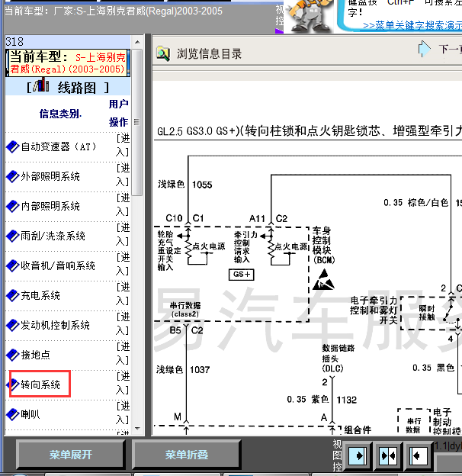This screenshot has width=462, height=476.
Task: Open the 接地点 category
Action: (36, 355)
